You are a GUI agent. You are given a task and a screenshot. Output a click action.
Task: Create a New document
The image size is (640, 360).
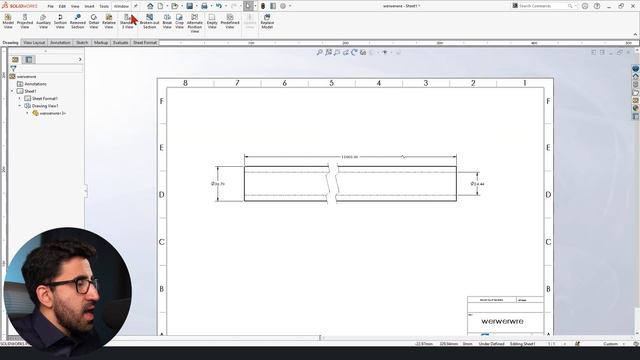click(x=160, y=6)
